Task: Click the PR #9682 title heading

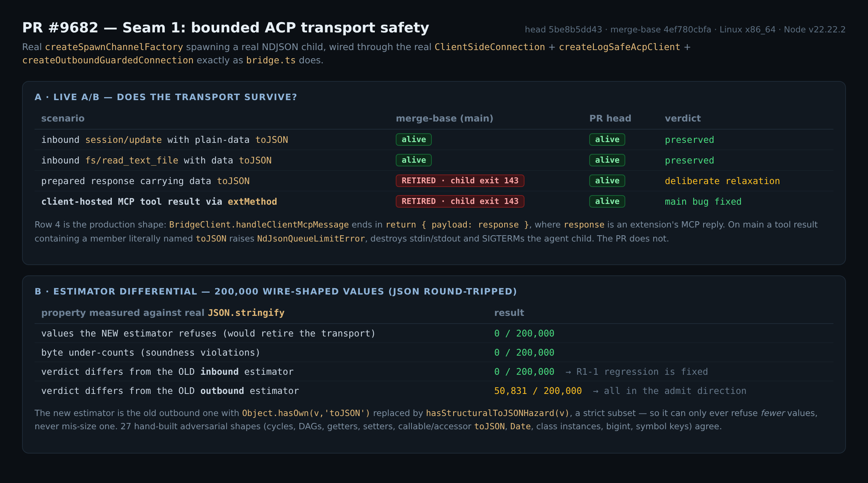Action: [225, 28]
